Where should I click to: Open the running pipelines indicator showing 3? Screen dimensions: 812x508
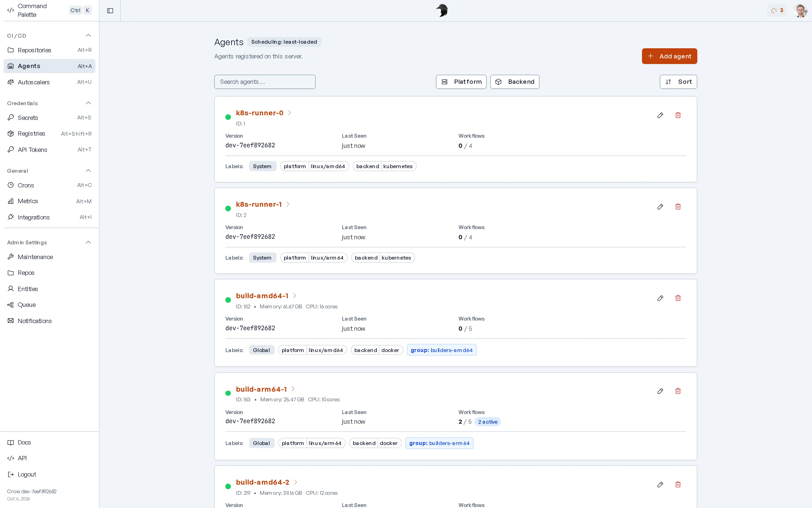tap(777, 10)
